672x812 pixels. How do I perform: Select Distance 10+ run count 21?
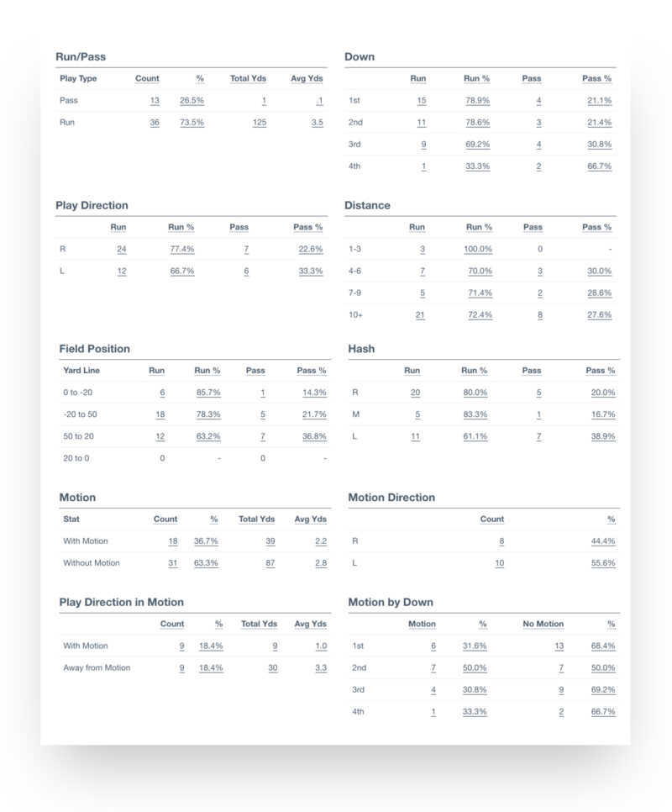[420, 315]
